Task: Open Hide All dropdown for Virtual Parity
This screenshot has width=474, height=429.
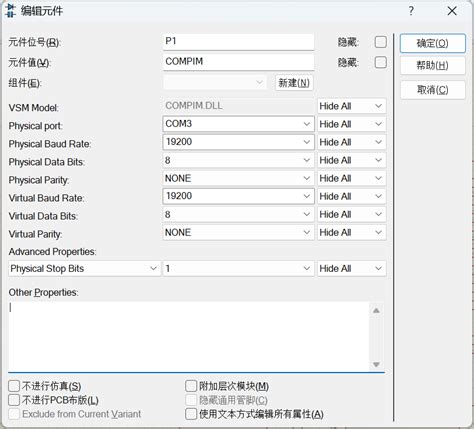Action: point(352,232)
